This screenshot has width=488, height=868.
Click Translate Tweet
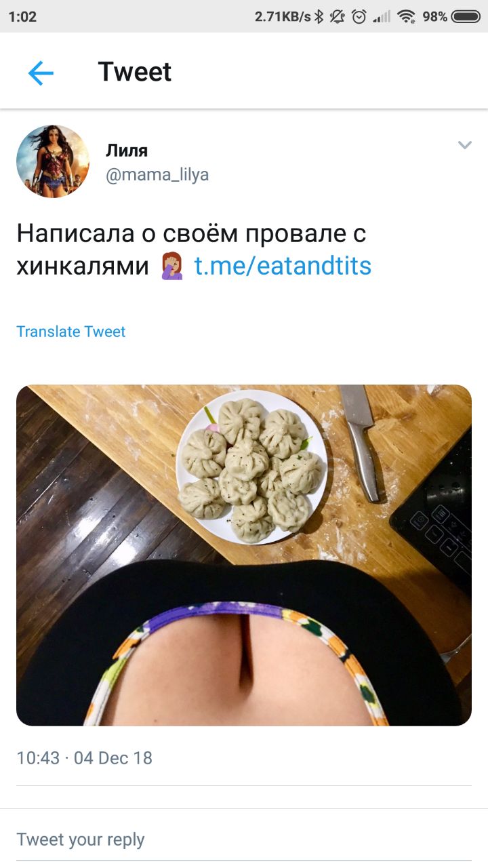71,332
